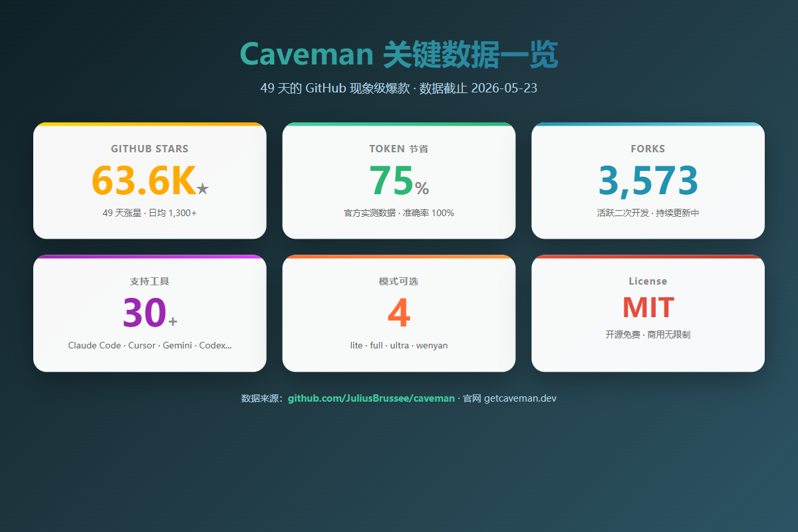
Task: Click the "模式可选" card label
Action: pos(399,281)
